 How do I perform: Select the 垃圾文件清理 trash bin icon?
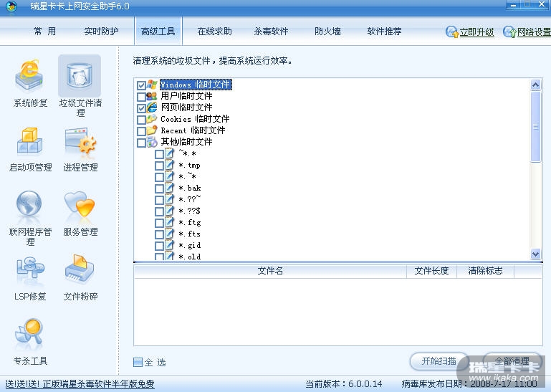(x=80, y=75)
